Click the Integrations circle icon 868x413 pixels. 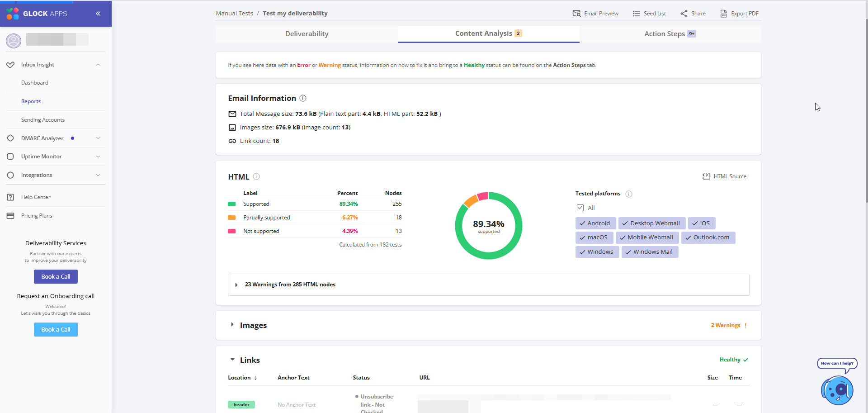10,175
